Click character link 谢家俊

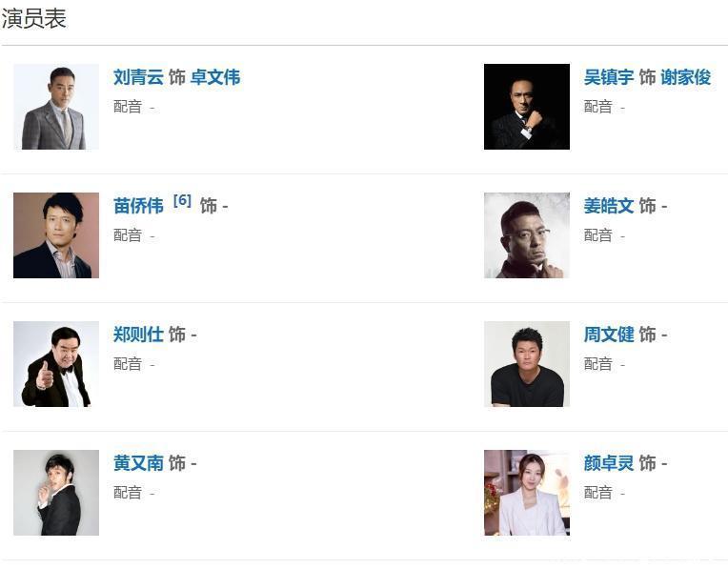tap(686, 77)
